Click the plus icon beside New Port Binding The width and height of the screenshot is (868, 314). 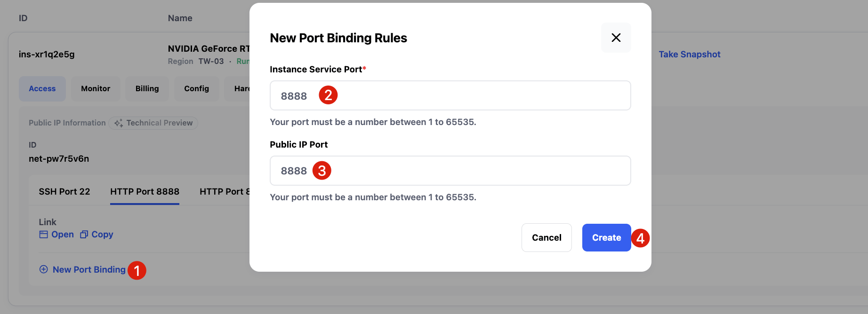(44, 269)
